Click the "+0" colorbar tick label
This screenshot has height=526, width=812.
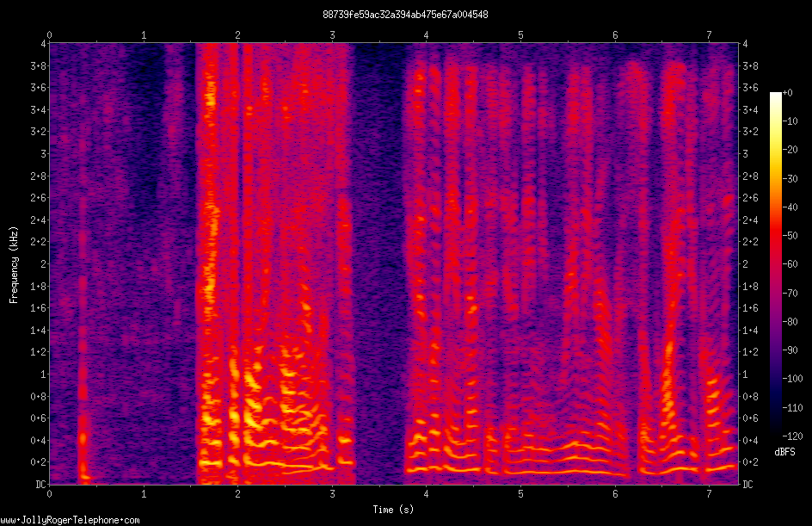(x=787, y=93)
